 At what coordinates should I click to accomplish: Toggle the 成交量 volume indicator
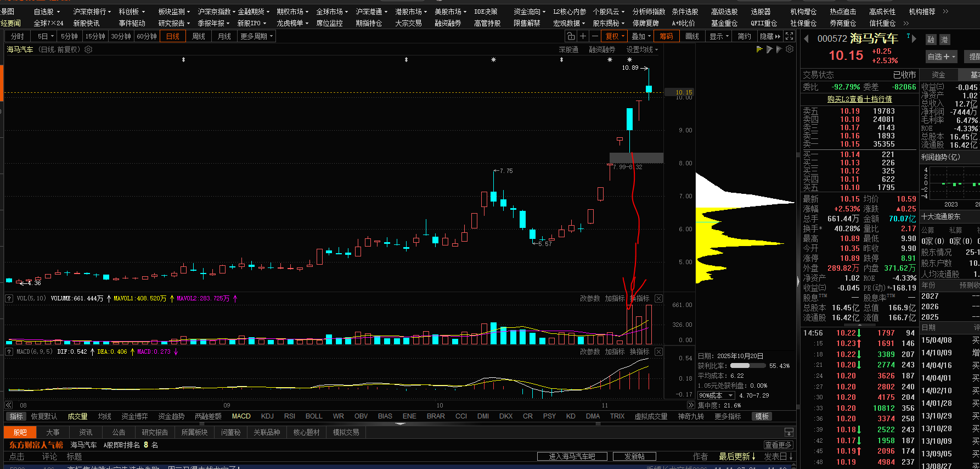pyautogui.click(x=77, y=416)
